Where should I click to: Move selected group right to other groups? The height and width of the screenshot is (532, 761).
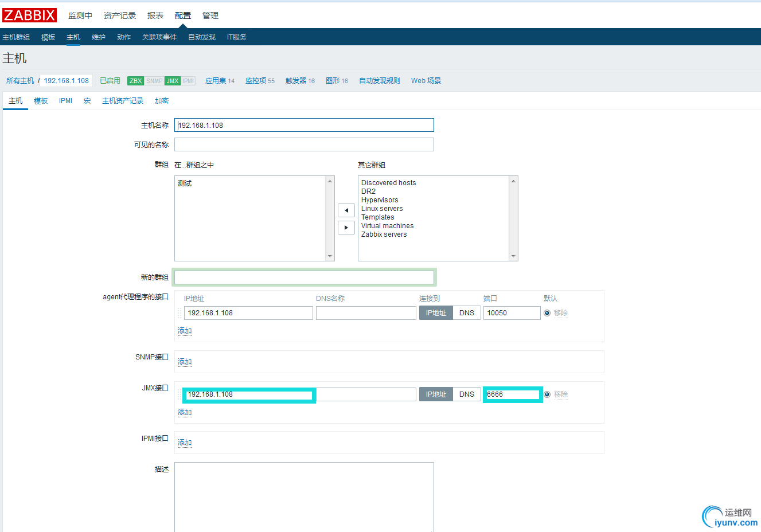click(346, 228)
